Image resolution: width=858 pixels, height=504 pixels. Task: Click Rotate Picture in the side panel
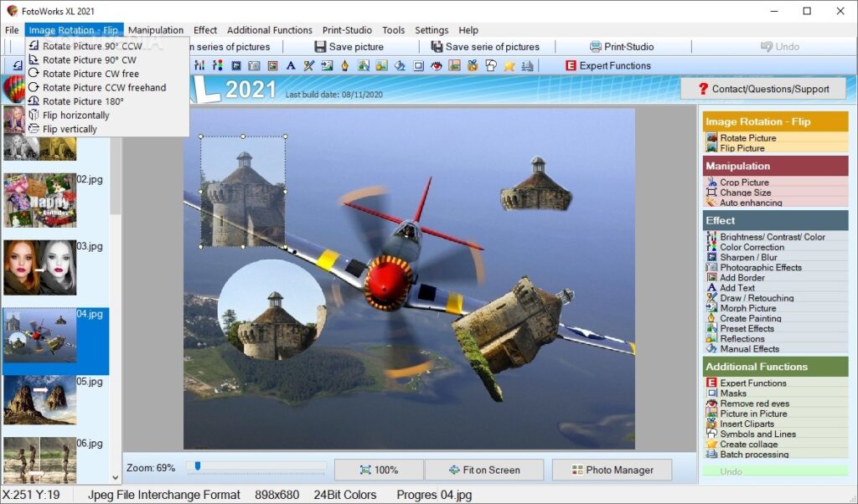(748, 138)
